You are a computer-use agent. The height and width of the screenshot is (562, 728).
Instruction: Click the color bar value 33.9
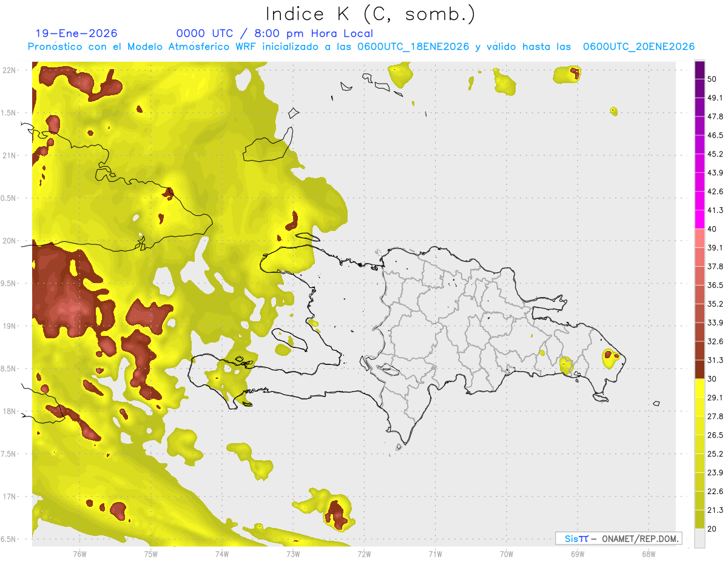pyautogui.click(x=715, y=323)
